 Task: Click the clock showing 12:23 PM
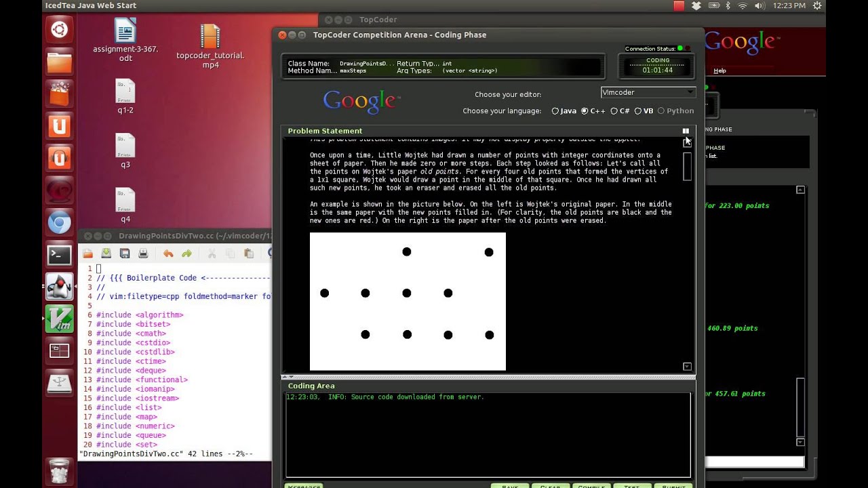coord(789,5)
